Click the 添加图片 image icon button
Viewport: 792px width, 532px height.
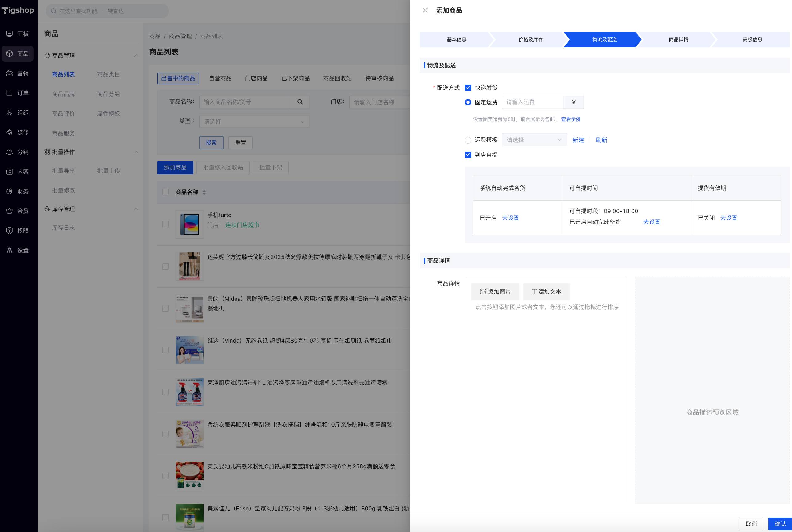(495, 292)
